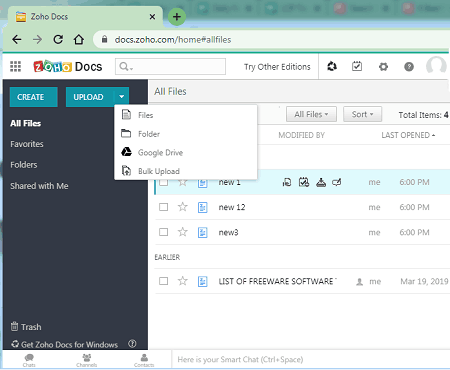Open the Sort dropdown
This screenshot has width=450, height=370.
pyautogui.click(x=362, y=114)
